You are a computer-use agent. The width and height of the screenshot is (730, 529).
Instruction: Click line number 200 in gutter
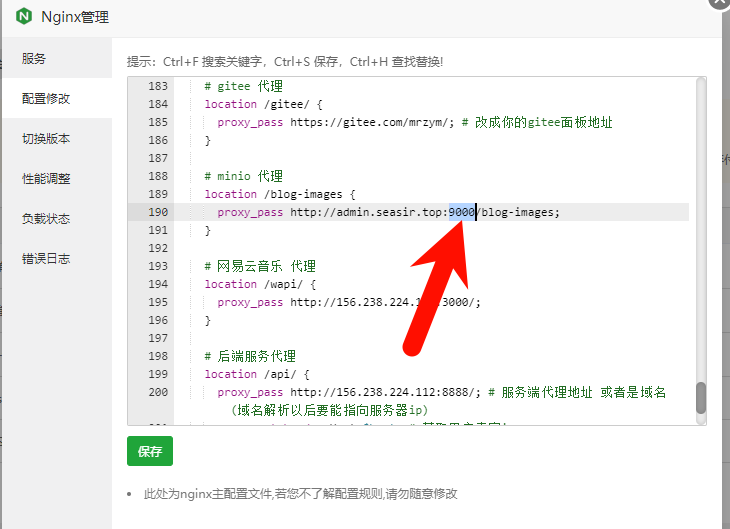pyautogui.click(x=158, y=393)
